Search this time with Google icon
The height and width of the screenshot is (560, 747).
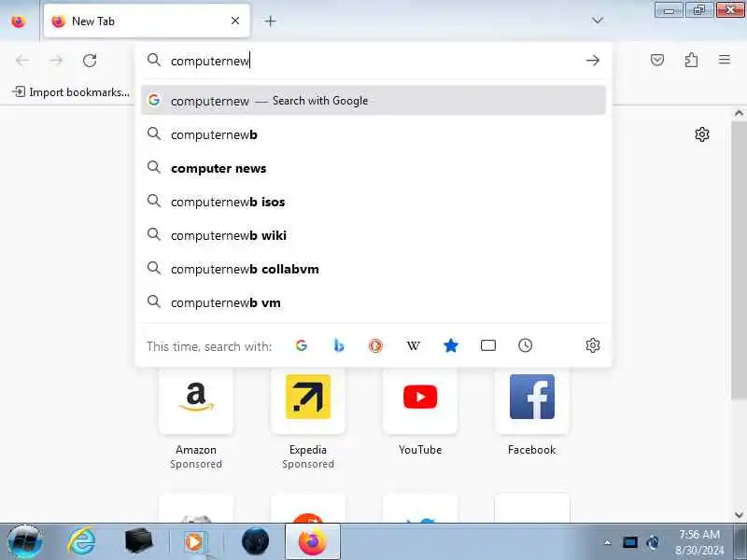coord(301,345)
